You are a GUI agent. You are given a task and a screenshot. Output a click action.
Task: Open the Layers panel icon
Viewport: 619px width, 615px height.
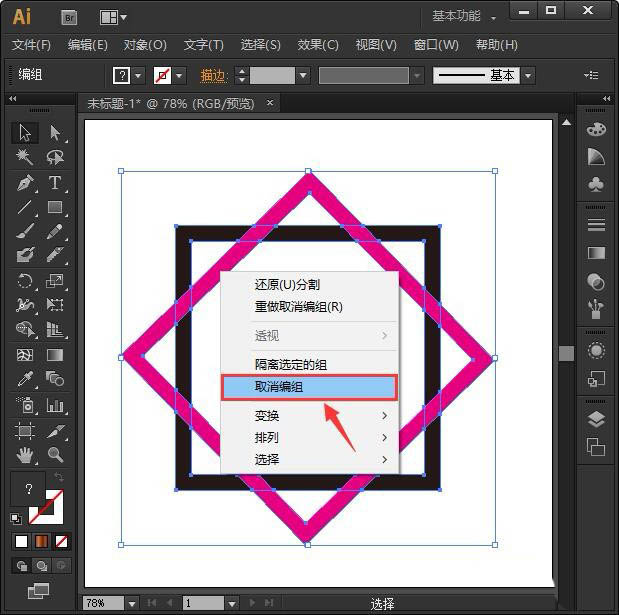[x=596, y=419]
